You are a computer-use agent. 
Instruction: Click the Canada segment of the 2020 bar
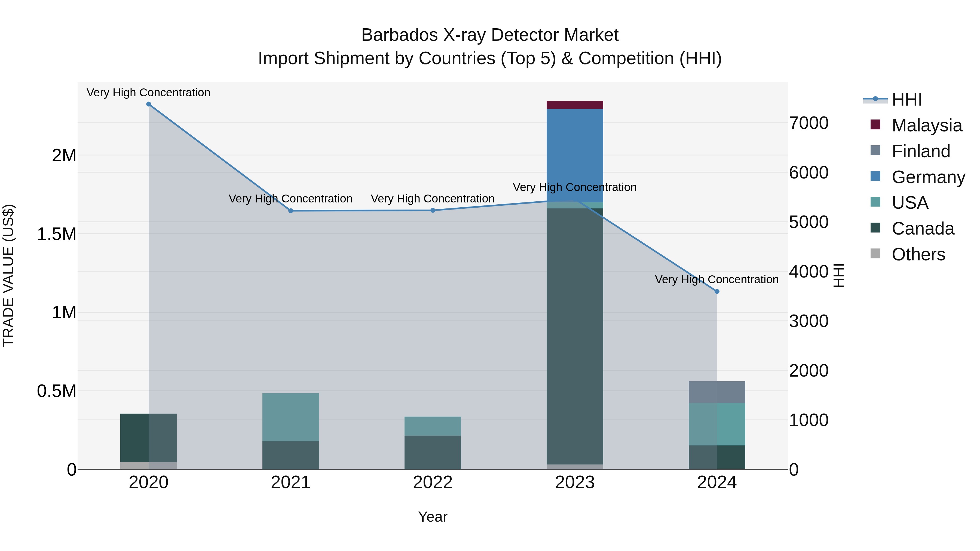(149, 438)
